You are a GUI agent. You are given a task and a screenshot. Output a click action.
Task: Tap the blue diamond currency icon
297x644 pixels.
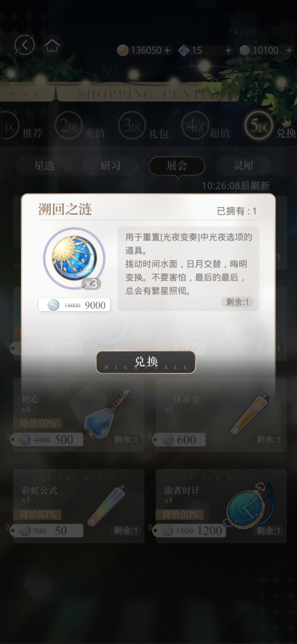[x=184, y=50]
